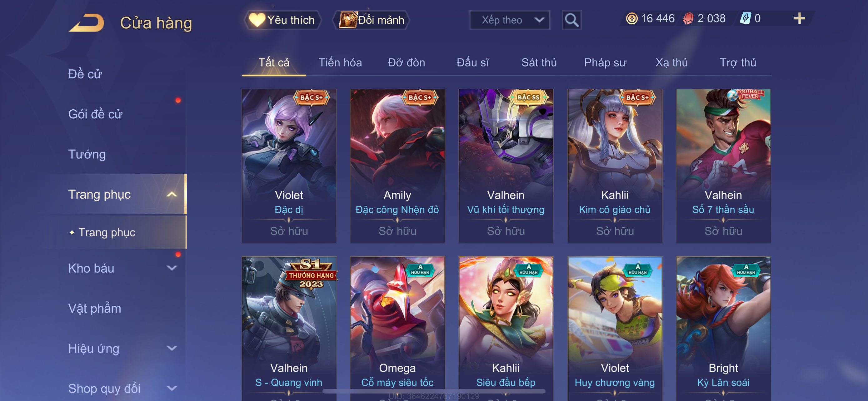This screenshot has height=401, width=868.
Task: Select the Pháp sư filter tab
Action: click(605, 63)
